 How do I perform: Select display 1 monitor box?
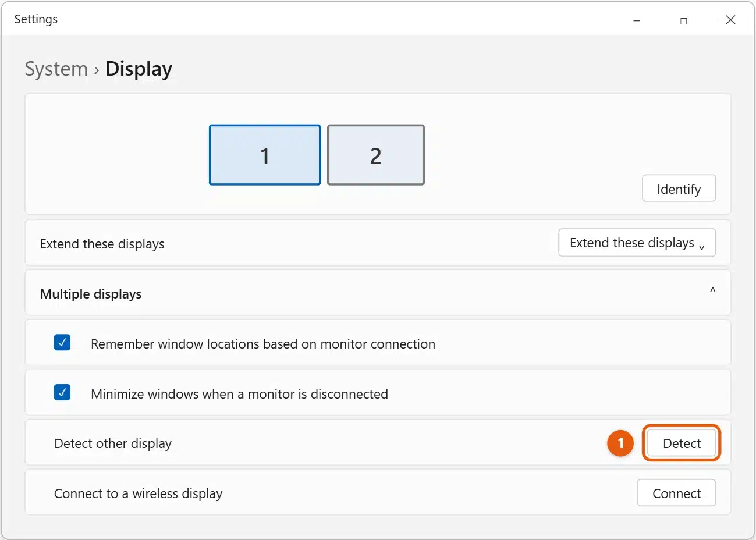pos(265,155)
